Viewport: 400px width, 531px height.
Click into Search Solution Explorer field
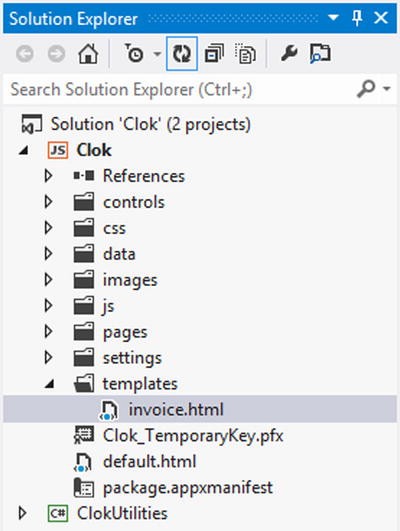click(x=180, y=89)
